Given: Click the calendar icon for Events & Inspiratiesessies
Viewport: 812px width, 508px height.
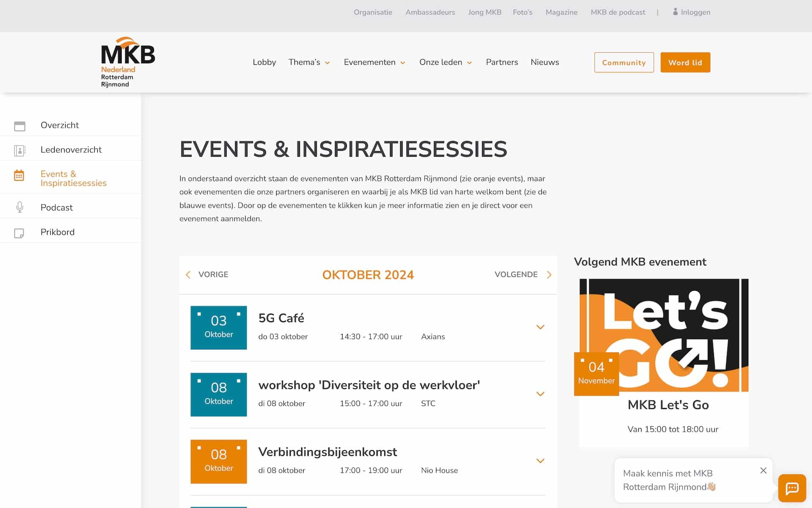Looking at the screenshot, I should click(x=19, y=175).
